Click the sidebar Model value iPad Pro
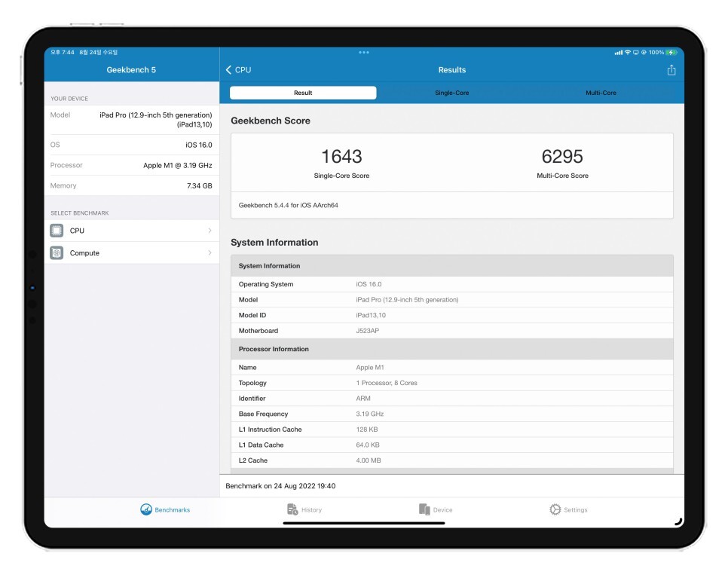This screenshot has width=728, height=575. coord(156,120)
